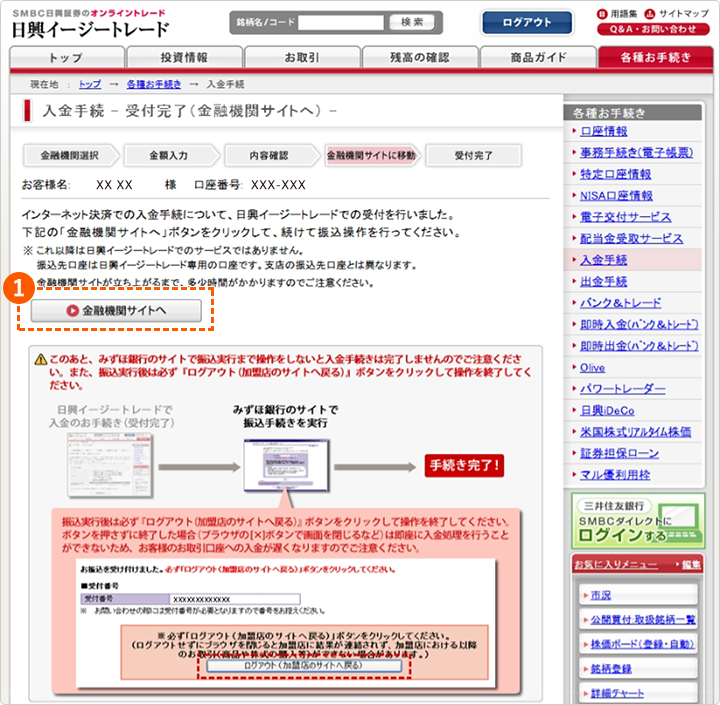Open 市況 favorites link
Image resolution: width=720 pixels, height=705 pixels.
pos(601,596)
